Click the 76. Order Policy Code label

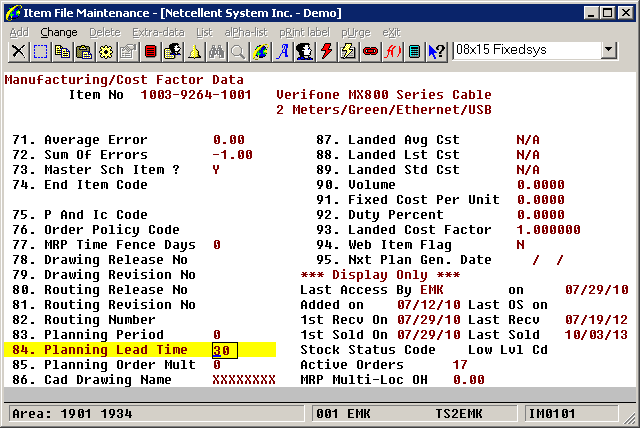coord(96,230)
